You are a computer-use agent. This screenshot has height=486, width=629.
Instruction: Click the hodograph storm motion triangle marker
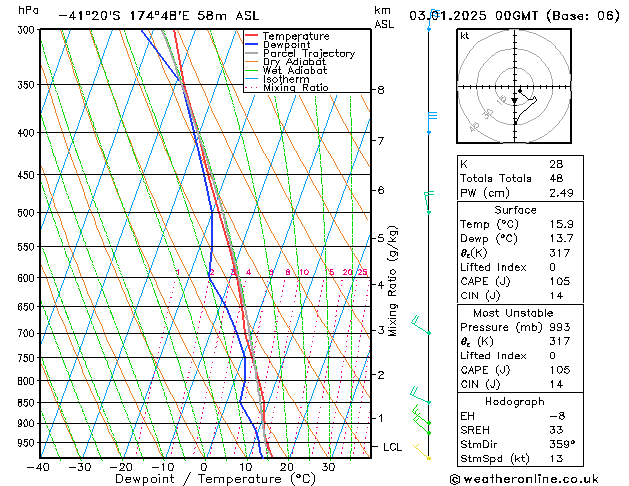514,101
